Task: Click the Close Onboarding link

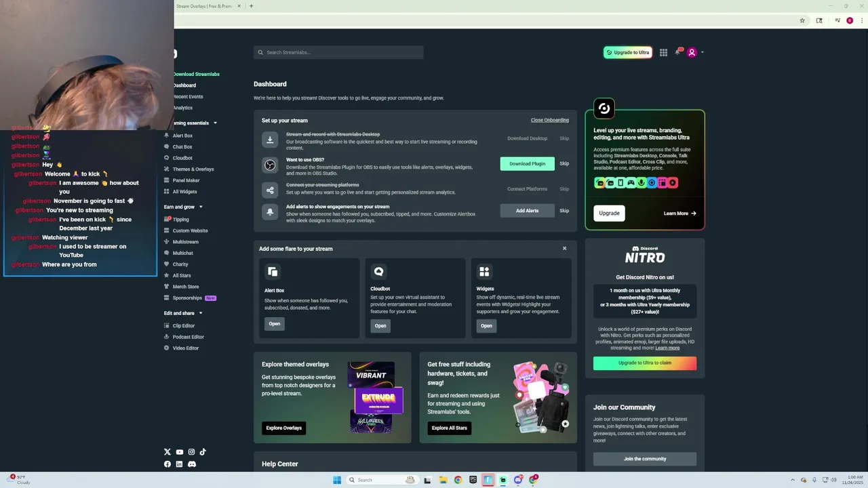Action: pyautogui.click(x=549, y=120)
